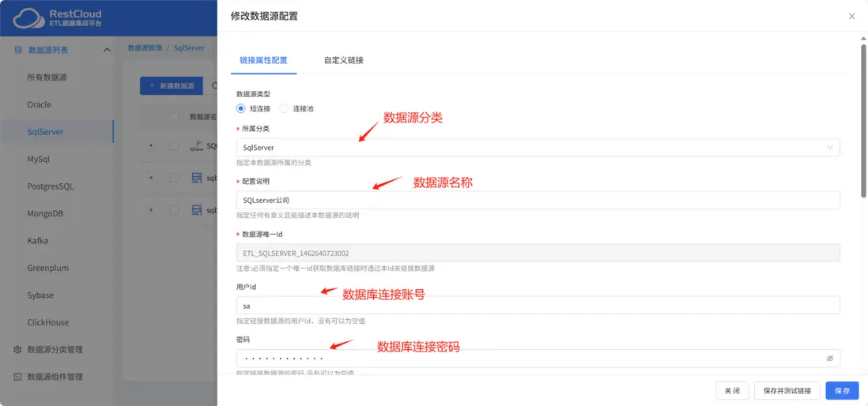Click the data source list icon in sidebar
The image size is (868, 406).
pyautogui.click(x=17, y=51)
